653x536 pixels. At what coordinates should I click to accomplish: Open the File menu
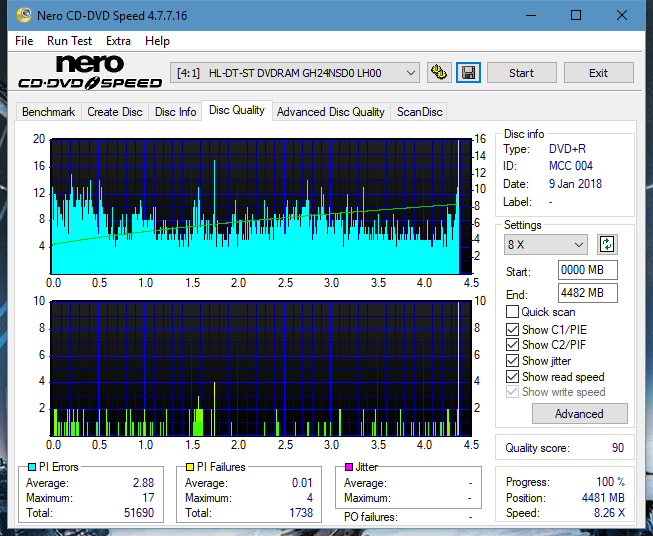point(24,41)
